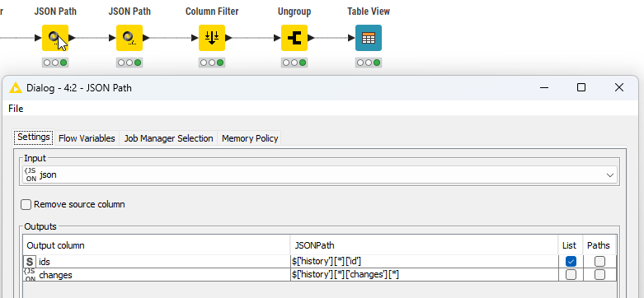Image resolution: width=644 pixels, height=298 pixels.
Task: Check List option for changes row
Action: click(571, 275)
